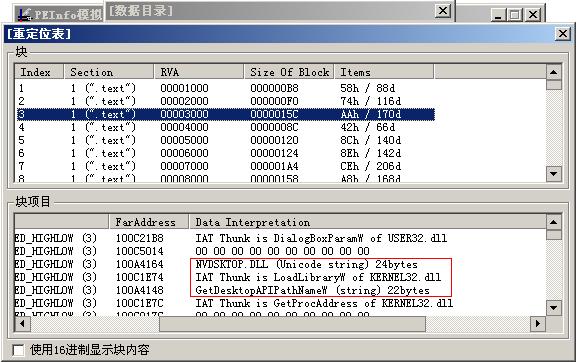This screenshot has height=362, width=578.
Task: Select item with FarAddress 100C1E7C
Action: [140, 303]
